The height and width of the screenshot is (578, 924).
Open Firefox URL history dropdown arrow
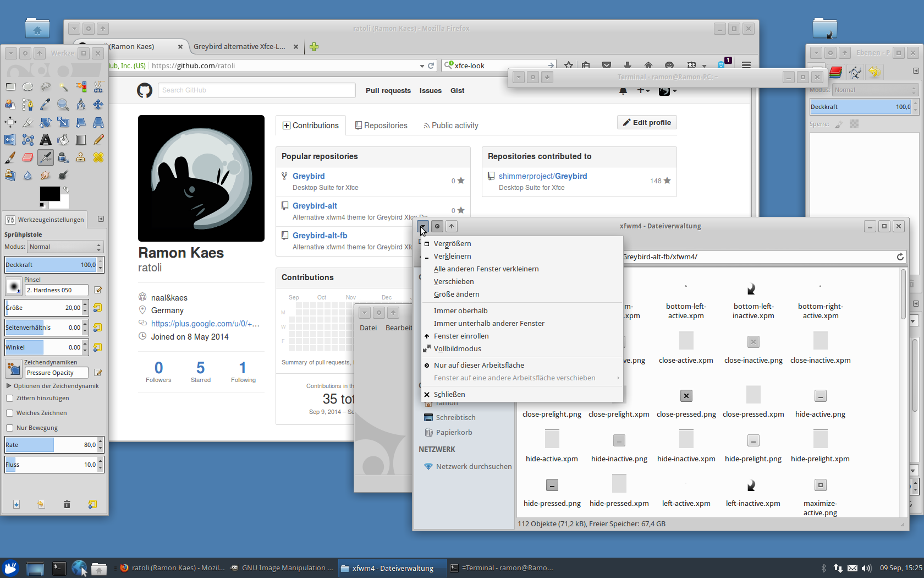[422, 66]
